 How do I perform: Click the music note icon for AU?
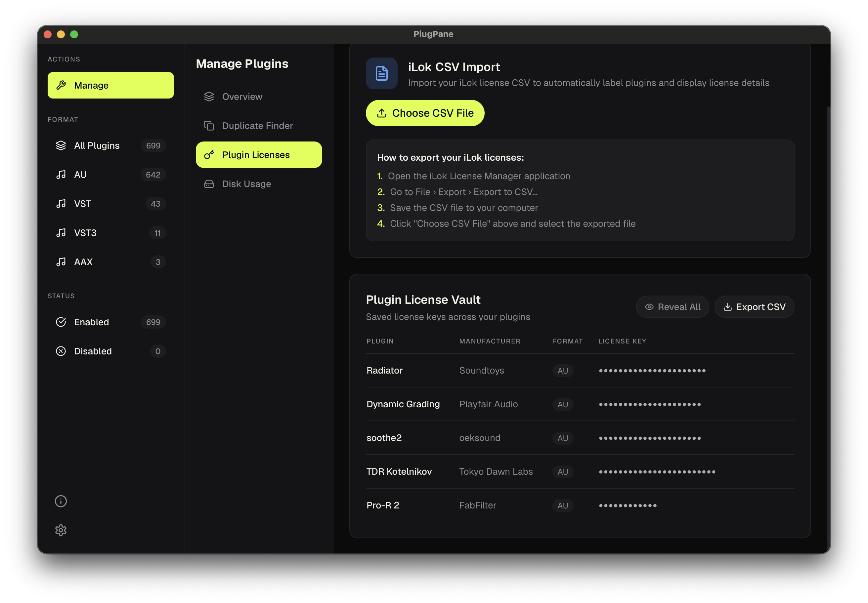(x=61, y=175)
